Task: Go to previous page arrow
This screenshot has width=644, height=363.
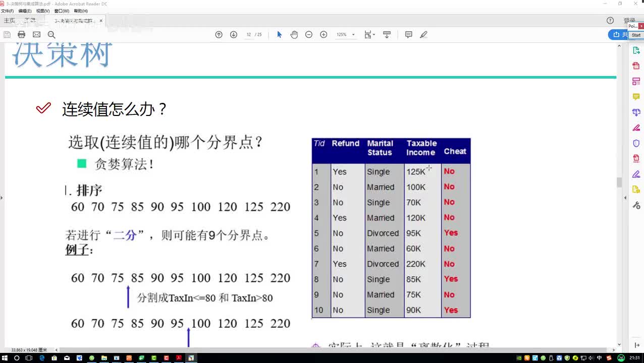Action: pyautogui.click(x=219, y=35)
